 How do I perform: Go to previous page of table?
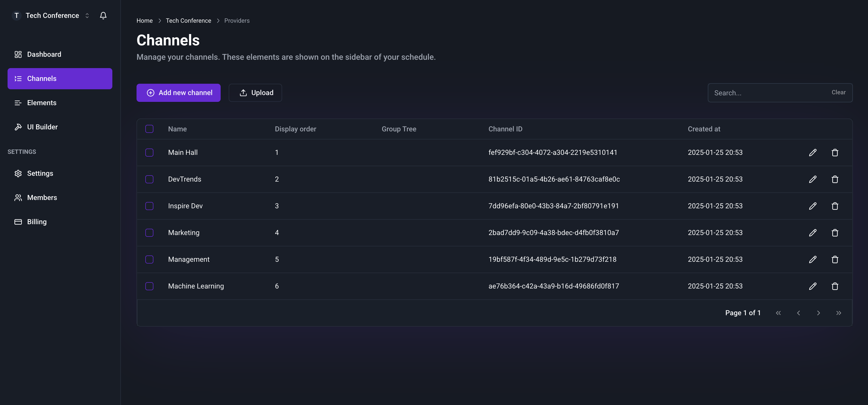(798, 313)
